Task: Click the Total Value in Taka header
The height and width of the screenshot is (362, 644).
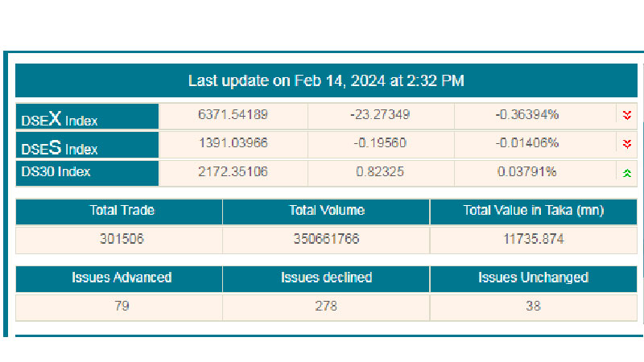Action: (x=534, y=211)
